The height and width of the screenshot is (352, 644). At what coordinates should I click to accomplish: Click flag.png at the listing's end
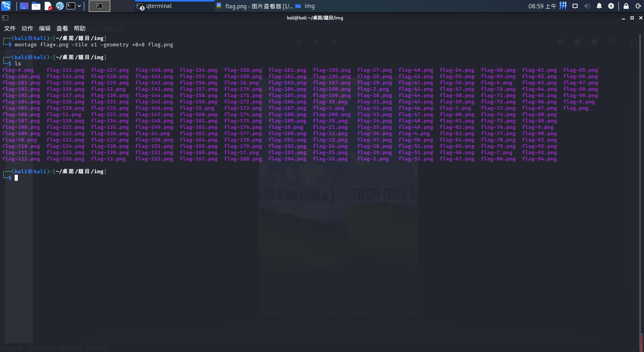pyautogui.click(x=576, y=108)
